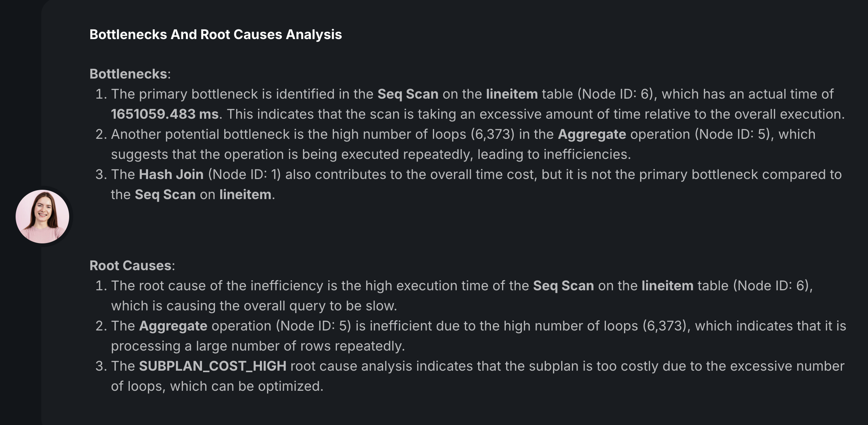Click bold lineitem in first root cause
Screen dimensions: 868x425
[x=668, y=285]
